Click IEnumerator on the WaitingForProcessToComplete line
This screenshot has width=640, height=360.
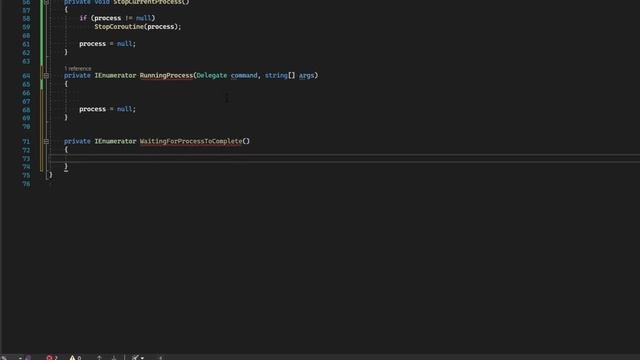[x=116, y=141]
